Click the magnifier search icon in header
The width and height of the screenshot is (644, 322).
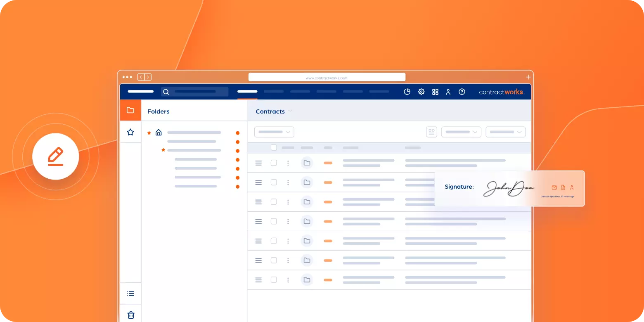click(x=166, y=92)
